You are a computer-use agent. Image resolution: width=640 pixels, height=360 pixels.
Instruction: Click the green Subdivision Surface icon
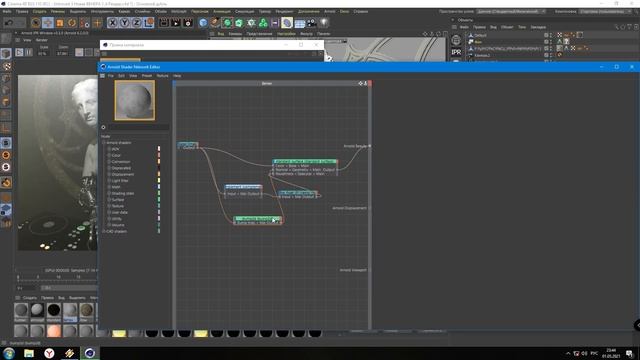click(227, 23)
